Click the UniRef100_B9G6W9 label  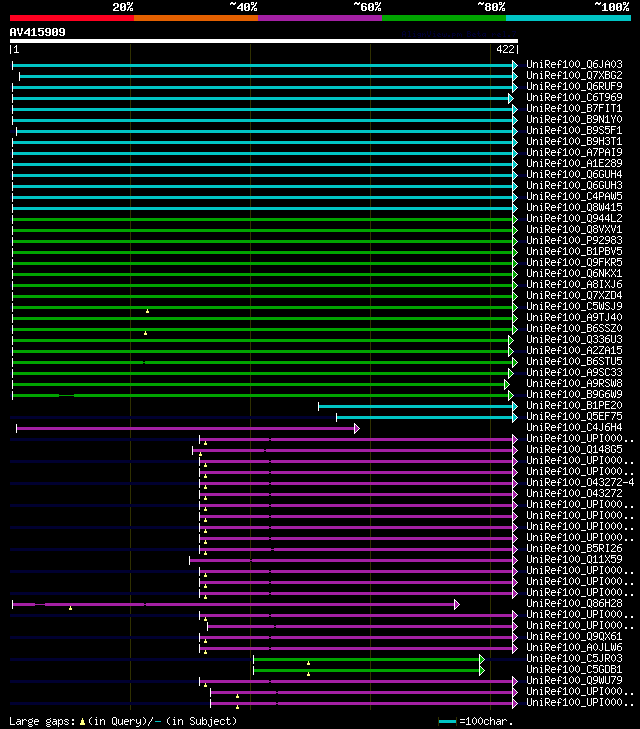point(574,394)
